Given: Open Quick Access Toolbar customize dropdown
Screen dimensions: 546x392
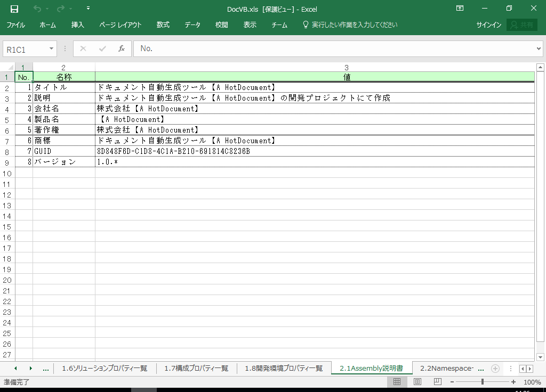Looking at the screenshot, I should (x=88, y=9).
